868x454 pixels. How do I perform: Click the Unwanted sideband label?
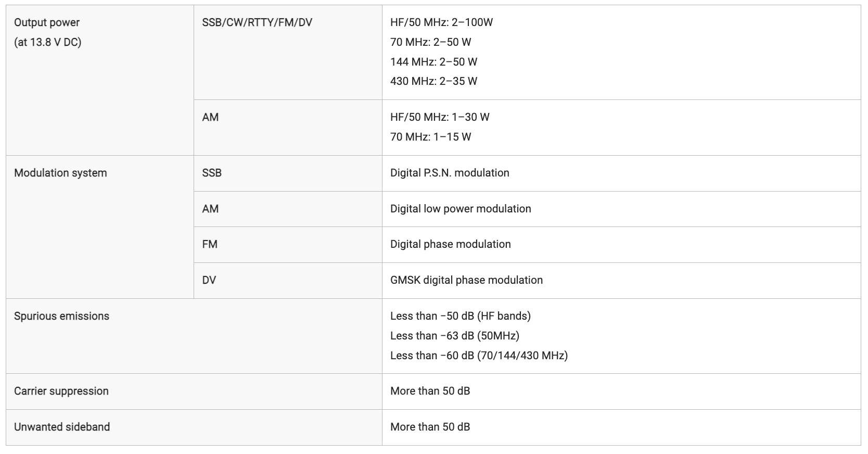point(62,427)
